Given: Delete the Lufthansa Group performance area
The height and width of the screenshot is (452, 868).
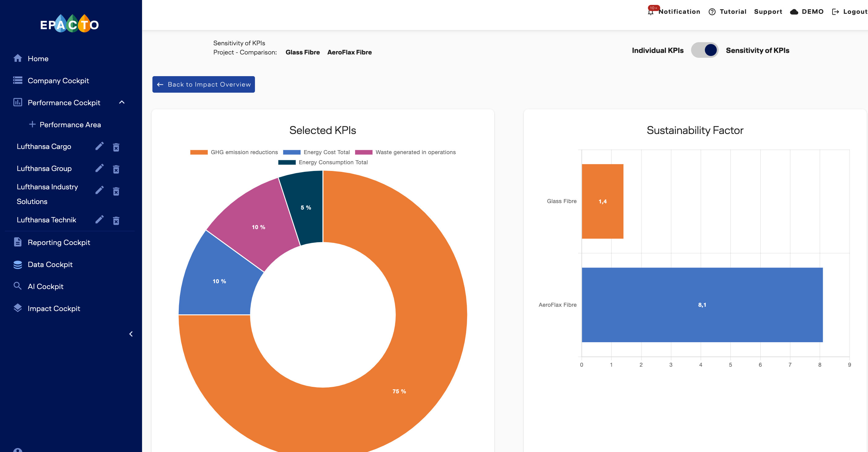Looking at the screenshot, I should click(x=116, y=169).
